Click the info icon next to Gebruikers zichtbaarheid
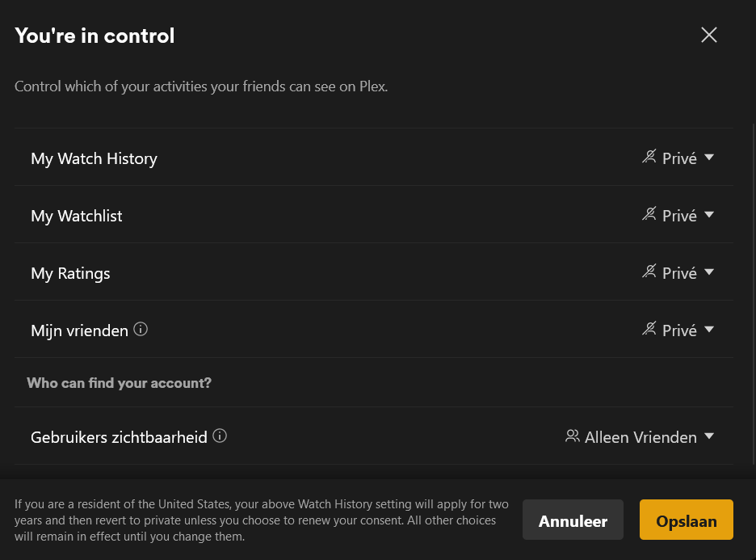The image size is (756, 560). (220, 436)
